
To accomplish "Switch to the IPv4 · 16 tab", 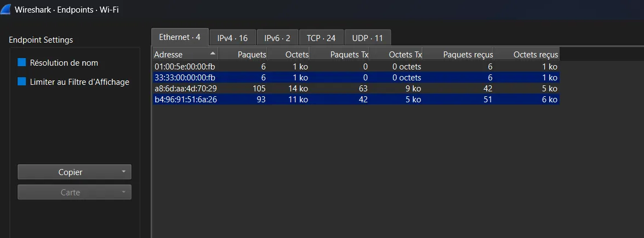I will 232,38.
